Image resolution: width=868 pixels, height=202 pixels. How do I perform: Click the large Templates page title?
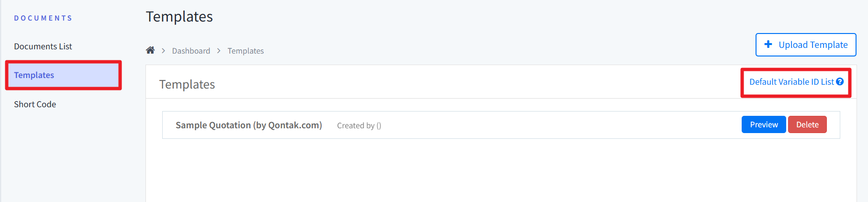[x=179, y=17]
